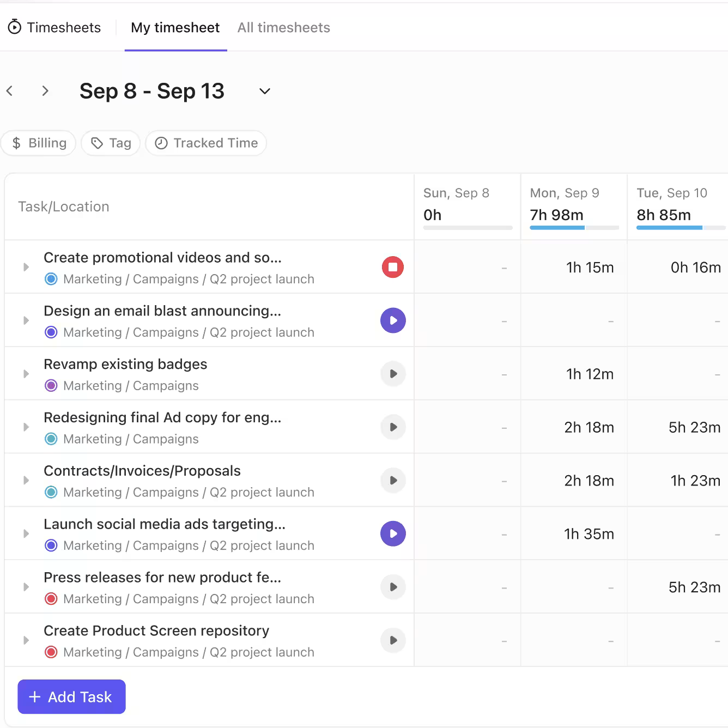
Task: Pause the active timer on Launch social media ads
Action: click(393, 533)
